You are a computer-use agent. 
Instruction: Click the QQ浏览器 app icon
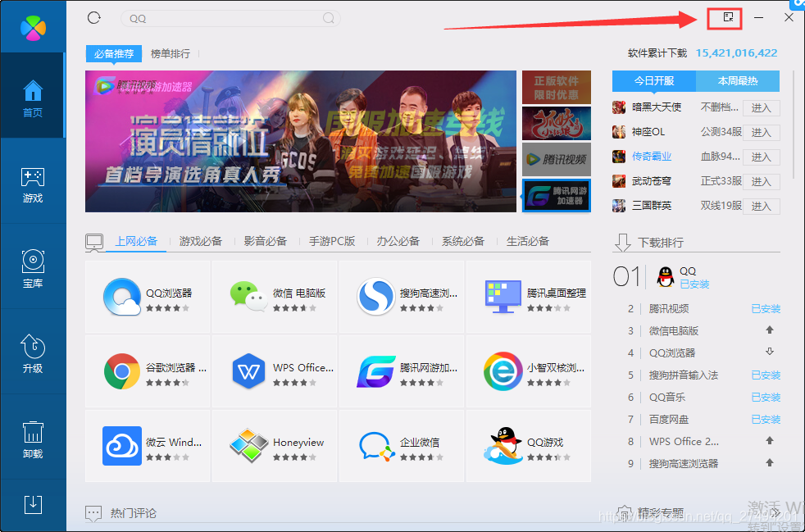[x=122, y=296]
